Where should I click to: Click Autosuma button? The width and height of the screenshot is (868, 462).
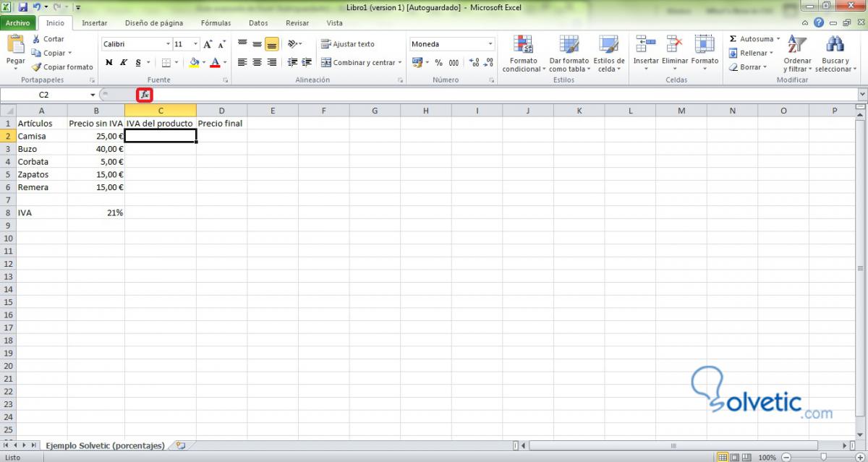pyautogui.click(x=751, y=39)
